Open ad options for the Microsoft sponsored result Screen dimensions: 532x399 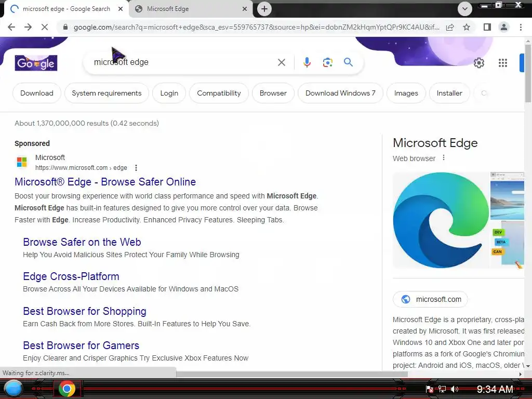(x=136, y=168)
